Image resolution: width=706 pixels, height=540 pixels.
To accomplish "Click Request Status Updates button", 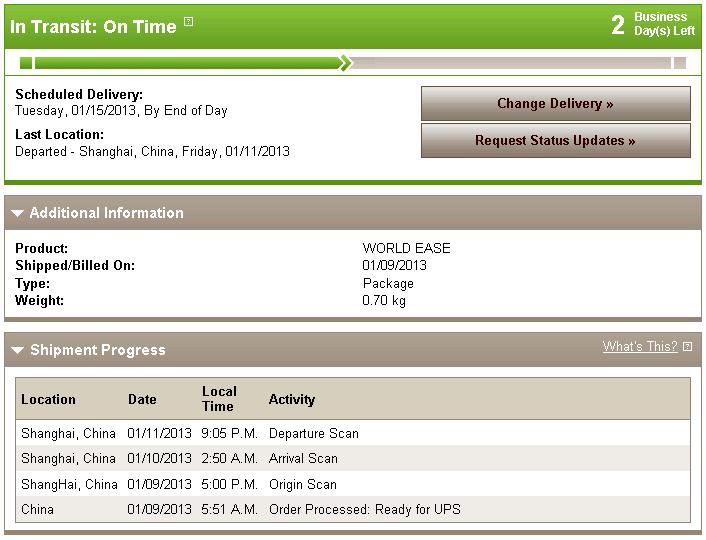I will (x=556, y=141).
